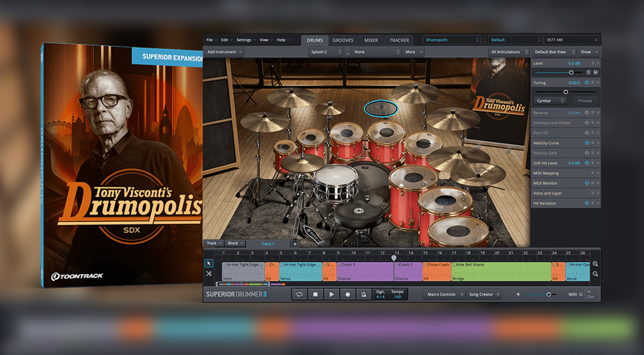
Task: Toggle the Hit Variation power button
Action: (587, 203)
